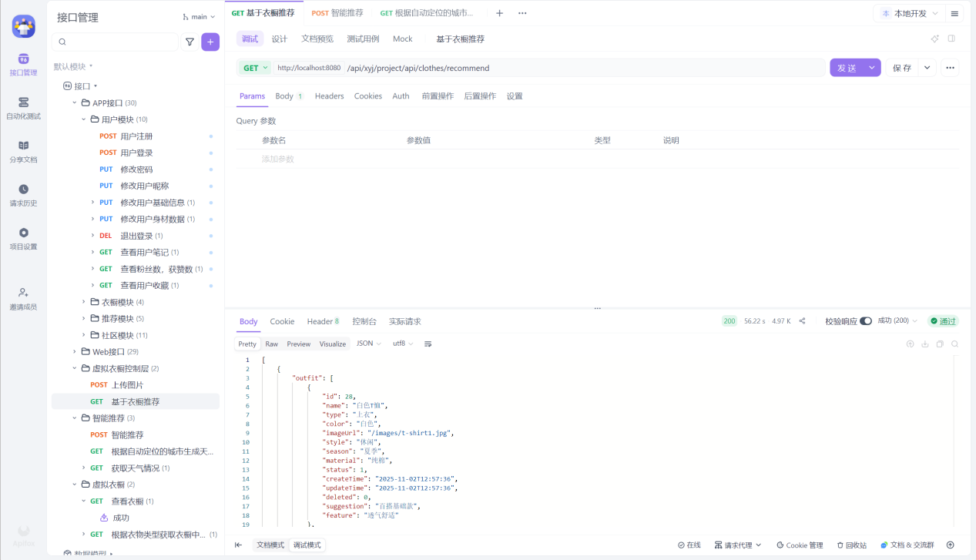Open 分享文档 in the left sidebar

point(23,152)
